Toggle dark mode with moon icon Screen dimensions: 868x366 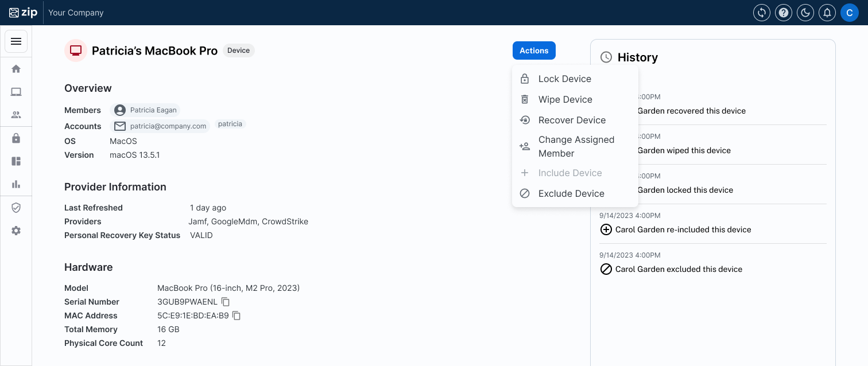pos(805,13)
